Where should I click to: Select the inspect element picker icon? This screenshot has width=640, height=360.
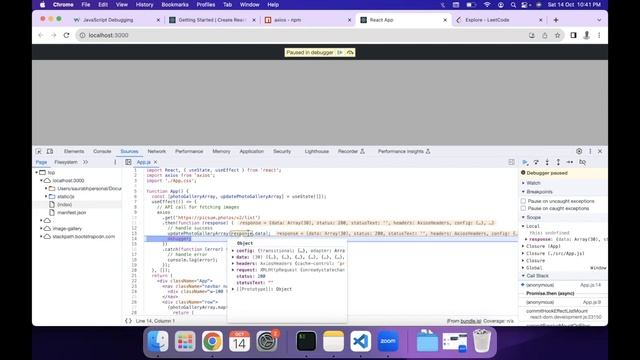(x=38, y=151)
